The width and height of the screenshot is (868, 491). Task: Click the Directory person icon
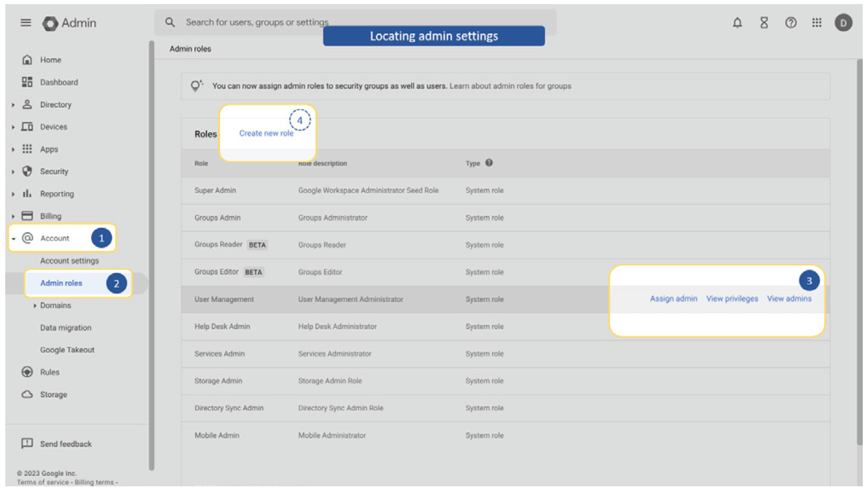(27, 104)
